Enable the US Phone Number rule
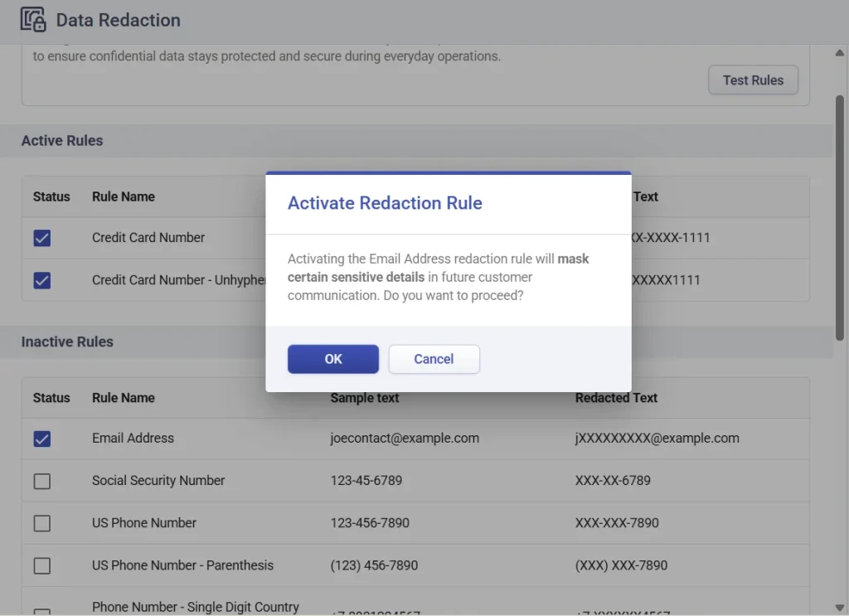The width and height of the screenshot is (849, 616). point(42,523)
